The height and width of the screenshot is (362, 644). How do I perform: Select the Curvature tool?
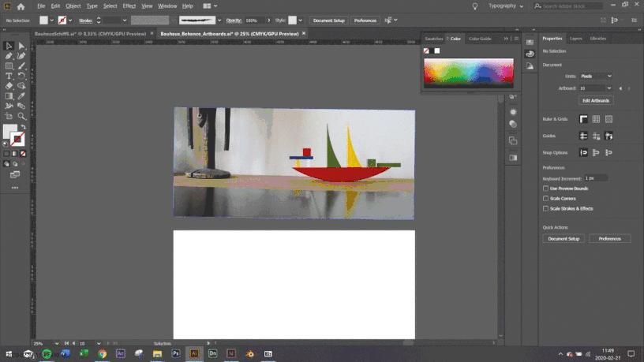click(x=21, y=56)
